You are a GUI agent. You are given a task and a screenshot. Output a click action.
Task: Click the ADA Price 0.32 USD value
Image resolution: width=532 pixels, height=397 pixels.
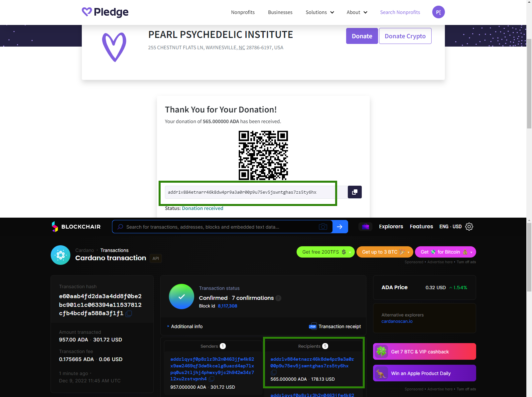(x=436, y=288)
